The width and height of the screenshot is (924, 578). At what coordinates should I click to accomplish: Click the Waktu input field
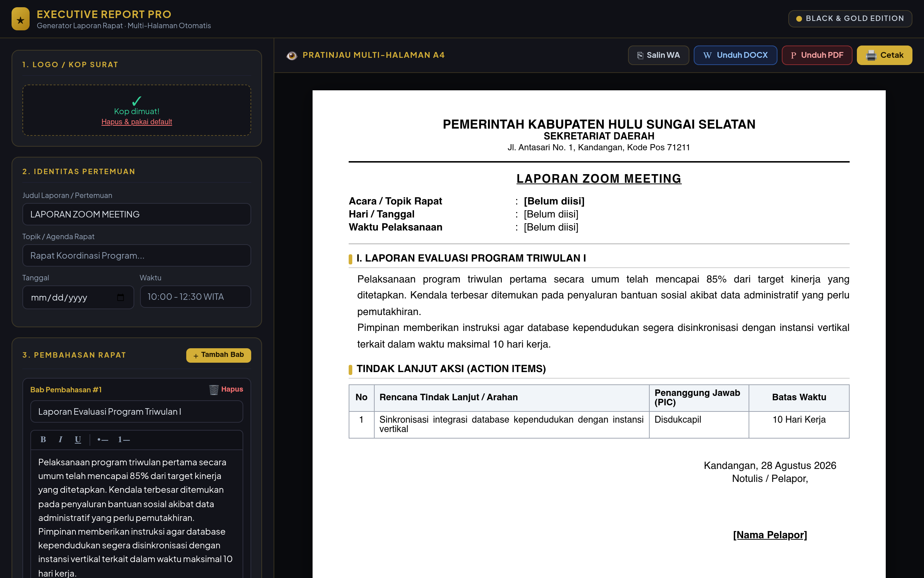pos(196,297)
